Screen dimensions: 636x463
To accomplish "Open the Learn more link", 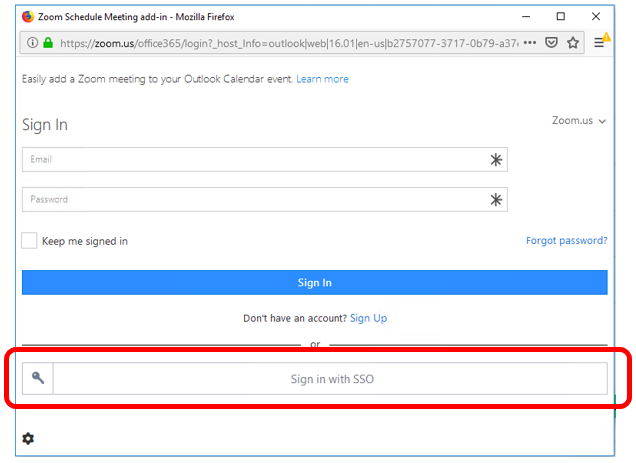I will pyautogui.click(x=322, y=79).
